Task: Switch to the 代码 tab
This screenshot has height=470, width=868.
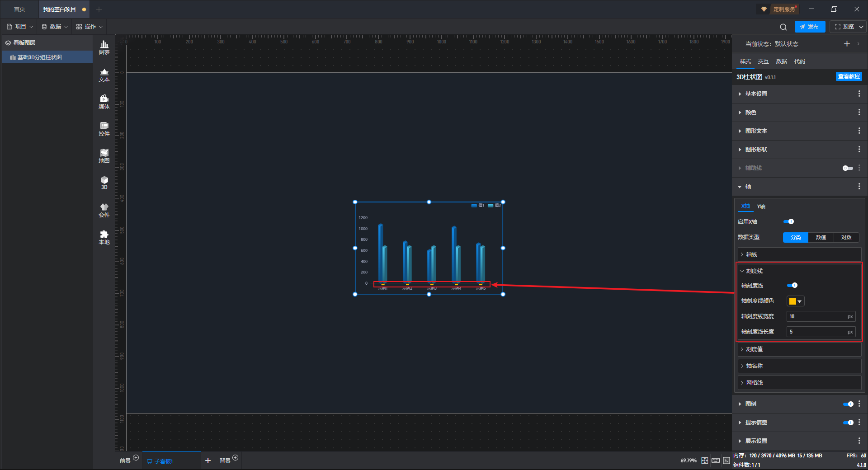Action: click(799, 61)
